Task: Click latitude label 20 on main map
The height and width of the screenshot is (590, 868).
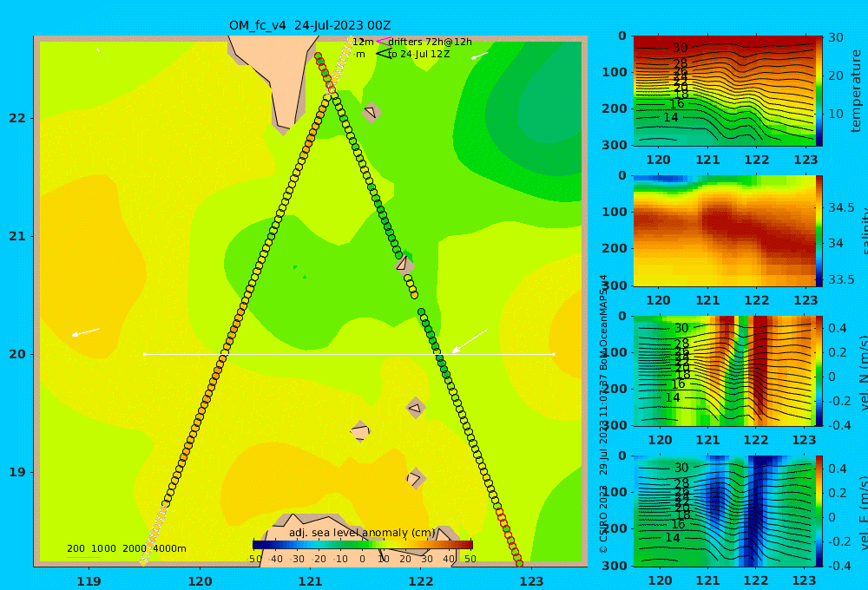Action: tap(17, 354)
